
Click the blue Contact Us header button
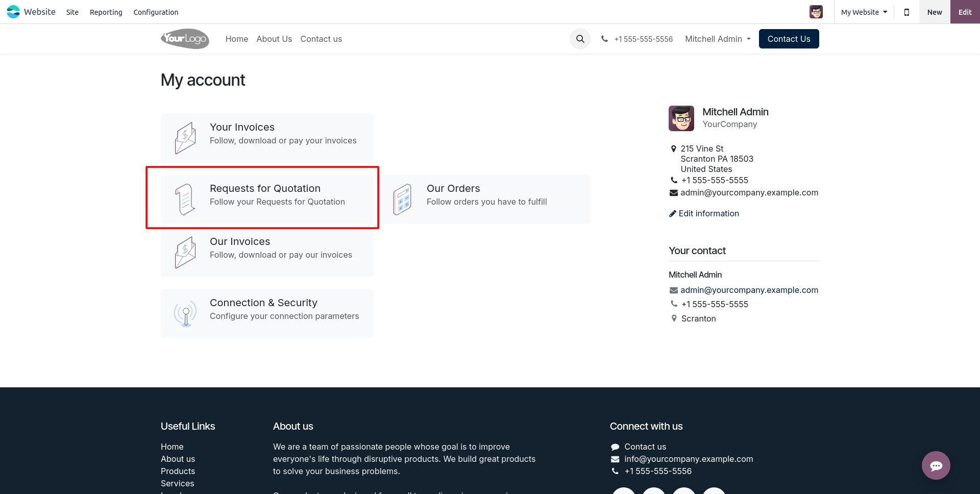click(789, 39)
